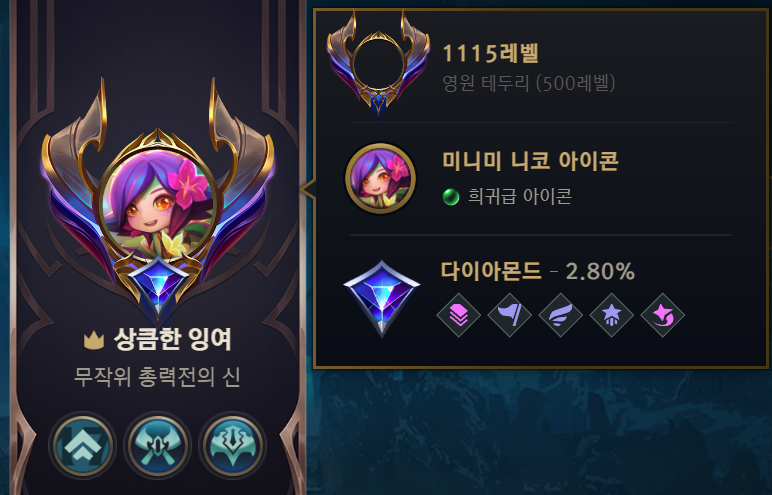Click the purple star category diamond icon
Viewport: 772px width, 495px height.
click(611, 315)
